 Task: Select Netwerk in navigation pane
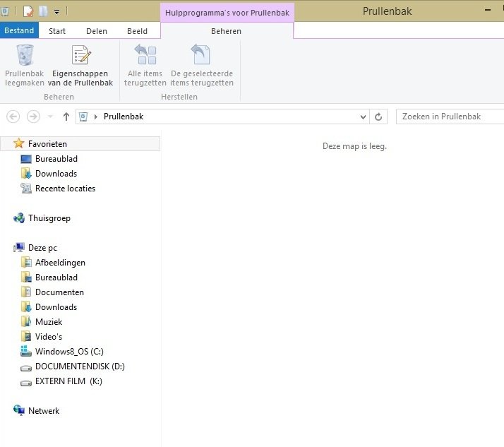(x=44, y=411)
